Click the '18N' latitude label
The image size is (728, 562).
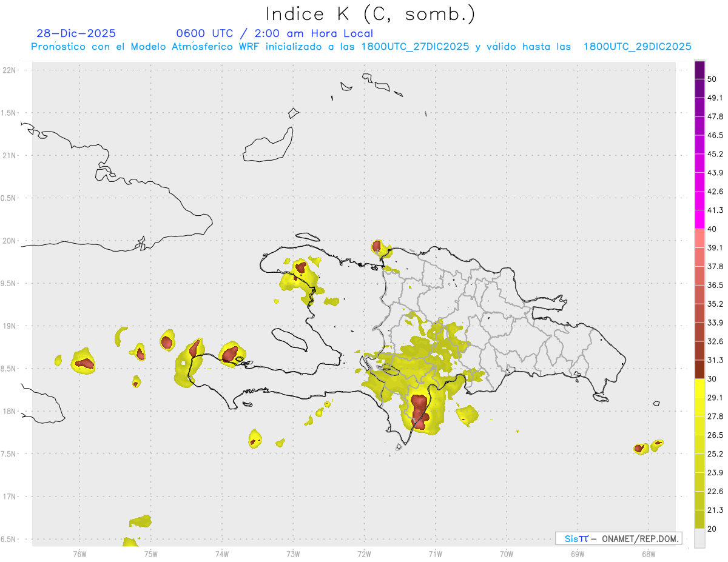point(10,411)
